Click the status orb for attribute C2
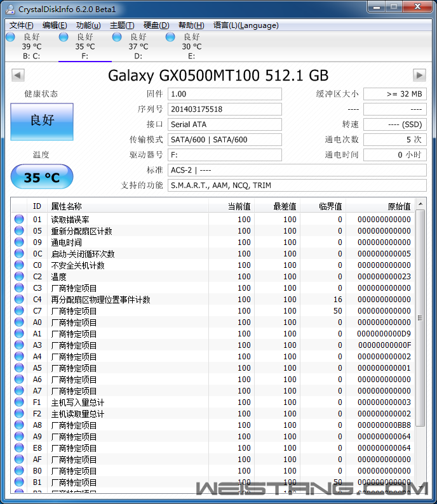 (19, 276)
